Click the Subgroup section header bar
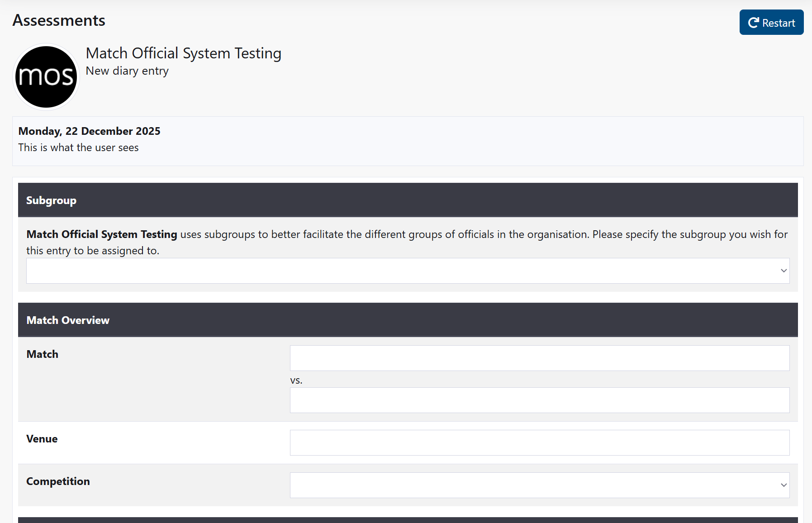 tap(407, 200)
